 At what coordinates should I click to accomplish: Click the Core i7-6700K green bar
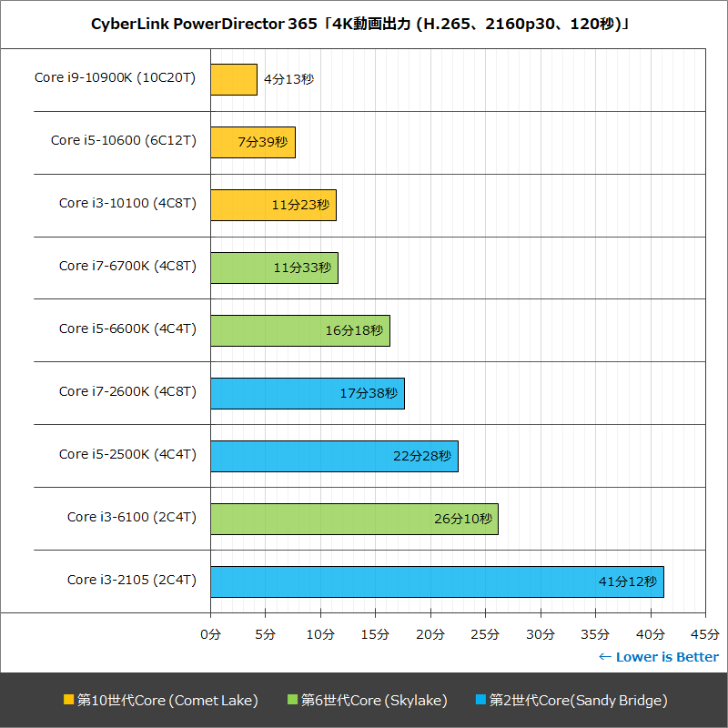point(273,268)
